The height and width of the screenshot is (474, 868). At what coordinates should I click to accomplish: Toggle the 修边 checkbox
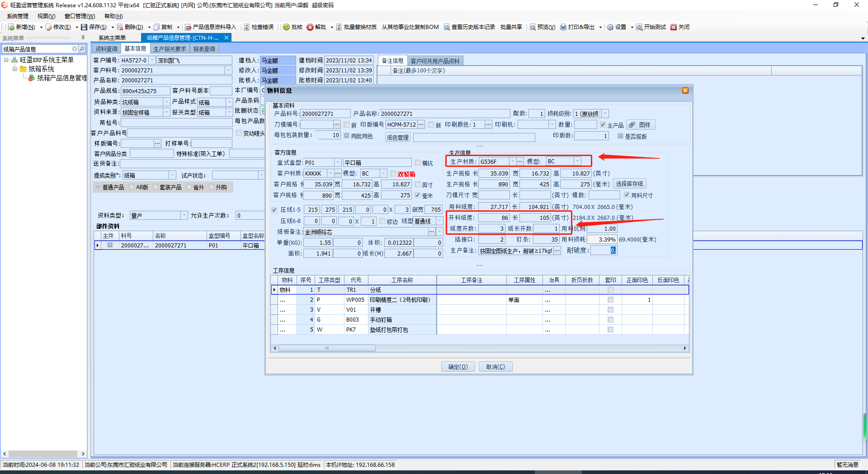[x=382, y=221]
